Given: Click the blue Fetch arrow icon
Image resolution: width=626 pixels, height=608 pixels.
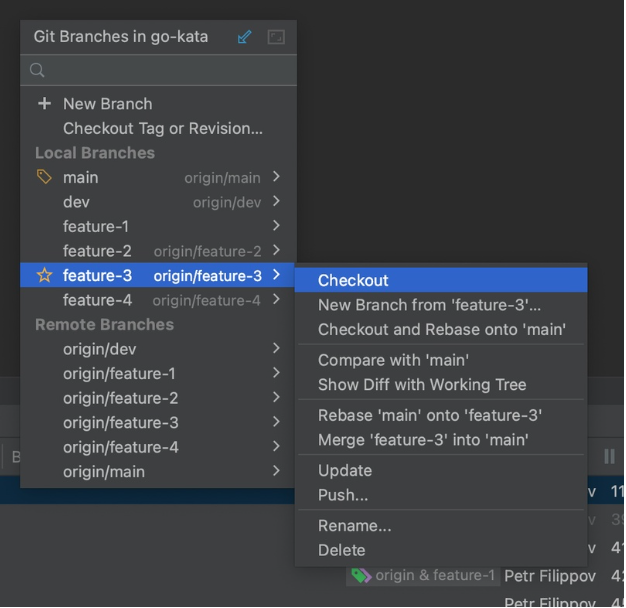Looking at the screenshot, I should [245, 37].
